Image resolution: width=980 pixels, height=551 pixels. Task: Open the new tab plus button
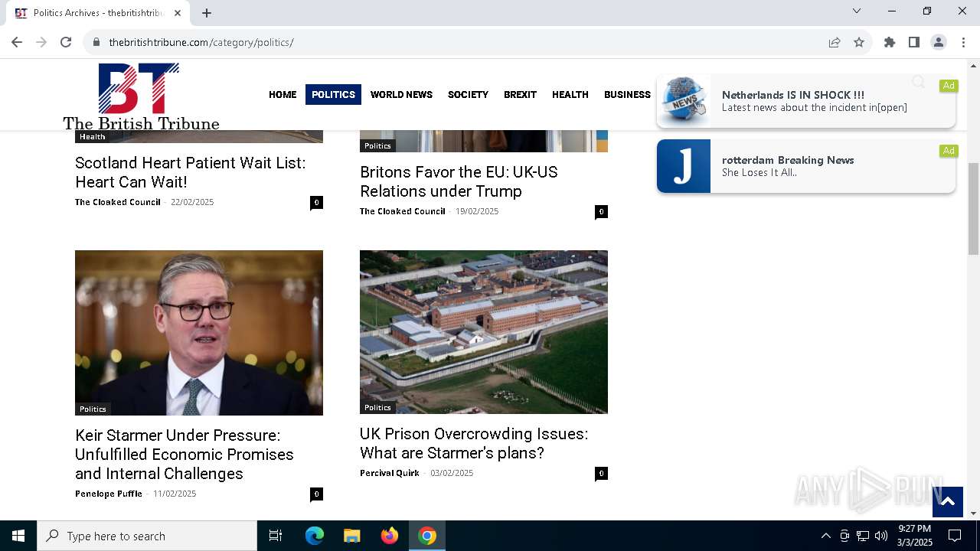[x=207, y=13]
